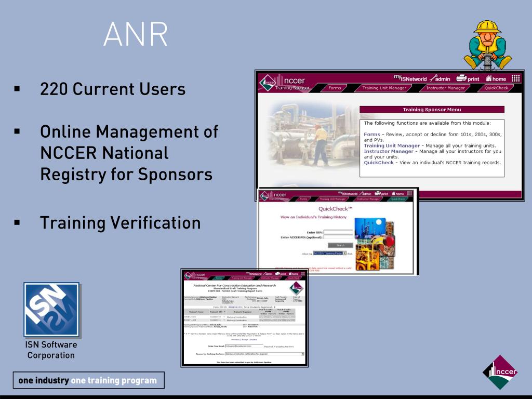Viewport: 532px width, 399px height.
Task: Open the grid menu icon in Form 200 window
Action: coord(303,273)
